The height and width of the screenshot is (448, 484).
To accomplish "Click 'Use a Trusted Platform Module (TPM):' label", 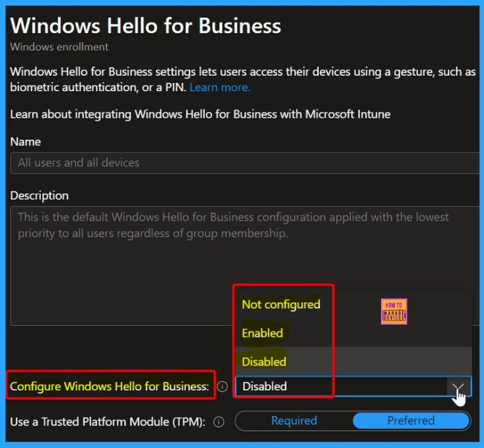I will (108, 422).
